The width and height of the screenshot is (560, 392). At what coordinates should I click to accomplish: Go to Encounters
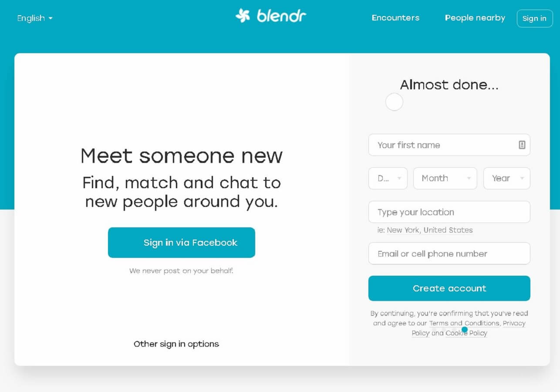coord(395,18)
